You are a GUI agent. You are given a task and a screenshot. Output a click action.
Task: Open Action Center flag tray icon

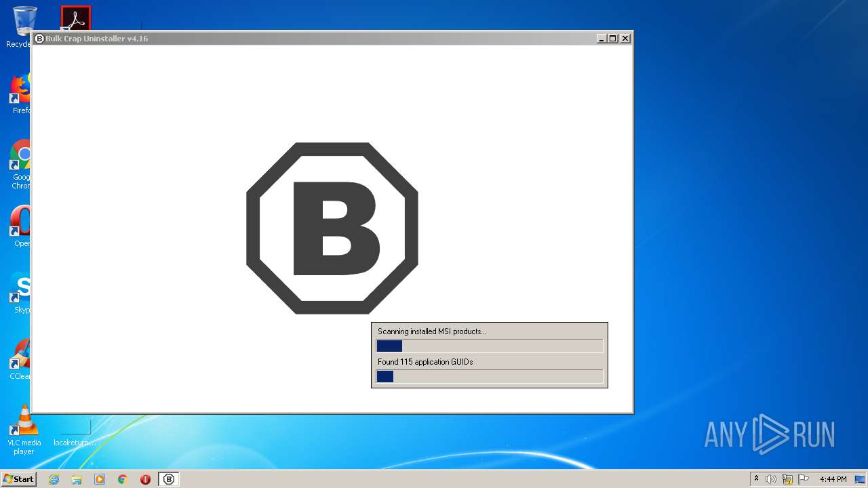coord(804,479)
